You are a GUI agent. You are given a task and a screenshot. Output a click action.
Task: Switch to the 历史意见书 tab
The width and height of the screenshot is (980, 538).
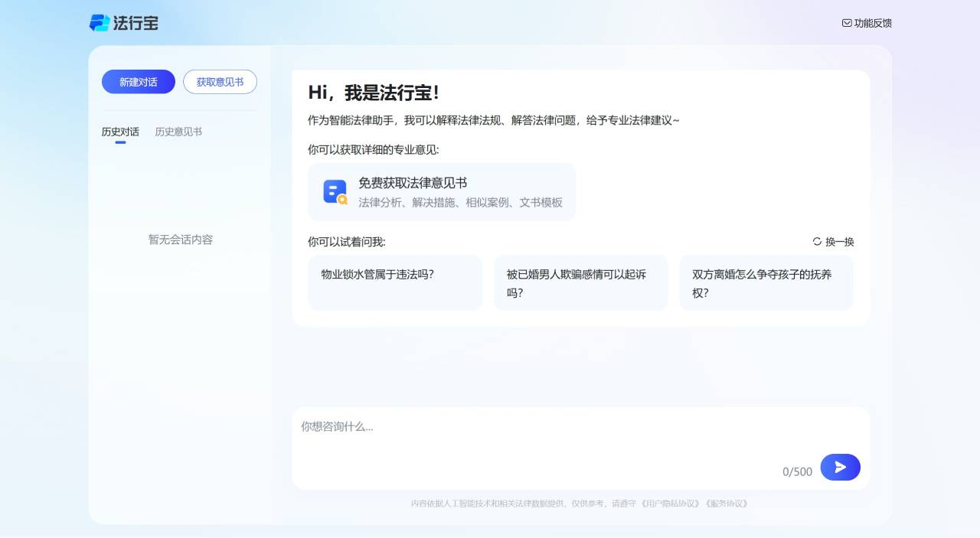tap(178, 132)
